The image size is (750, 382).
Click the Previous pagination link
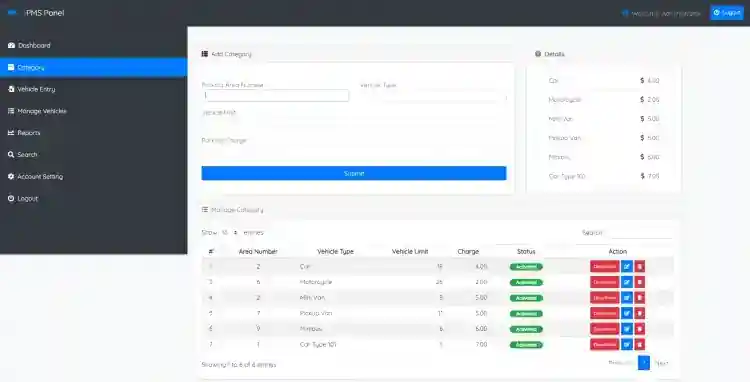(x=621, y=363)
